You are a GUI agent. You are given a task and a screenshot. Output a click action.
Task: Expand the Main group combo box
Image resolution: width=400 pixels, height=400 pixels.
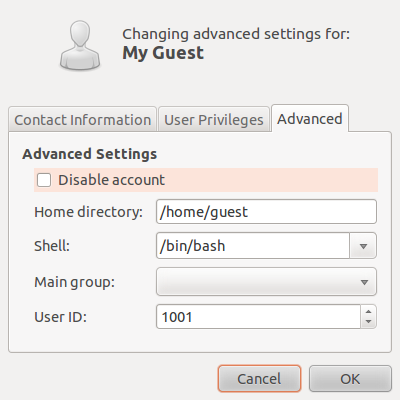[266, 282]
